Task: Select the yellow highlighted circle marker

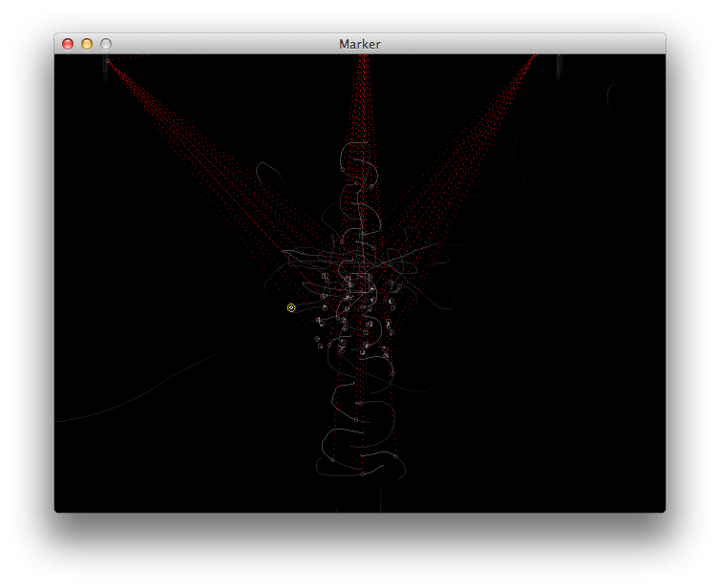Action: pyautogui.click(x=291, y=307)
